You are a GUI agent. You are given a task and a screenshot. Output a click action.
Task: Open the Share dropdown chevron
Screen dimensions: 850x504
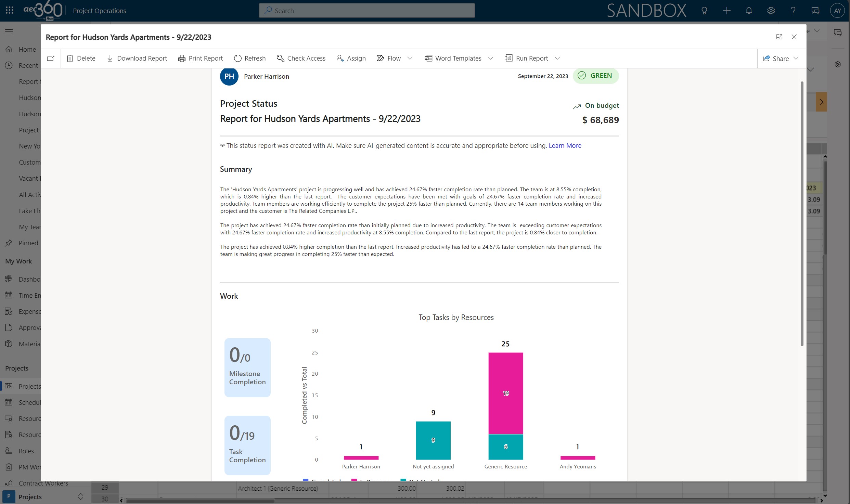[x=796, y=58]
